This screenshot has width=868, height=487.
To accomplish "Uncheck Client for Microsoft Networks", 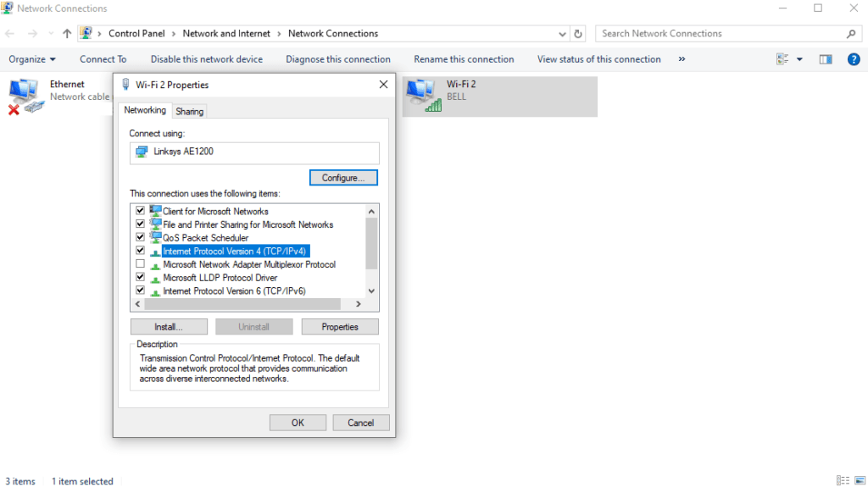I will (x=140, y=211).
